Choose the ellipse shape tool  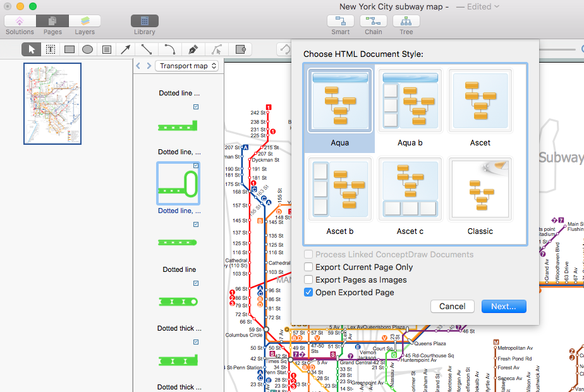tap(87, 49)
